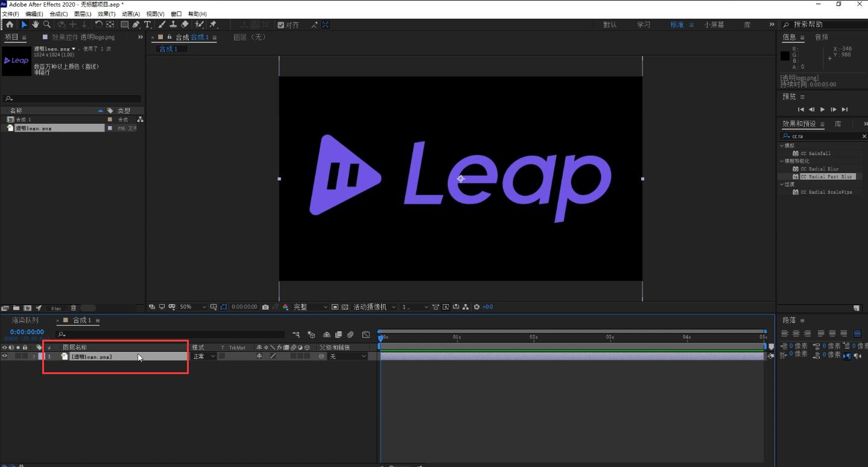Jump to first frame in preview
This screenshot has width=868, height=467.
[x=800, y=109]
